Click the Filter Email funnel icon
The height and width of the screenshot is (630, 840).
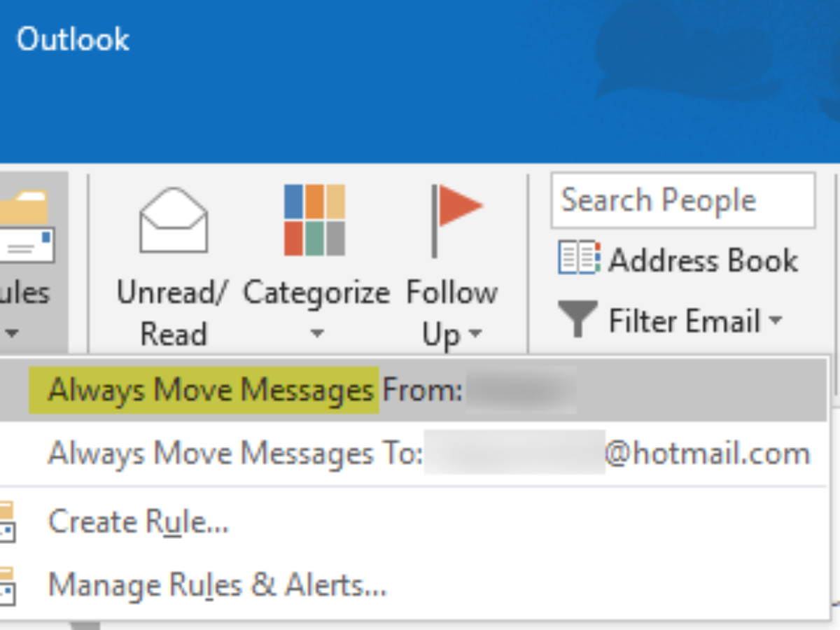577,319
